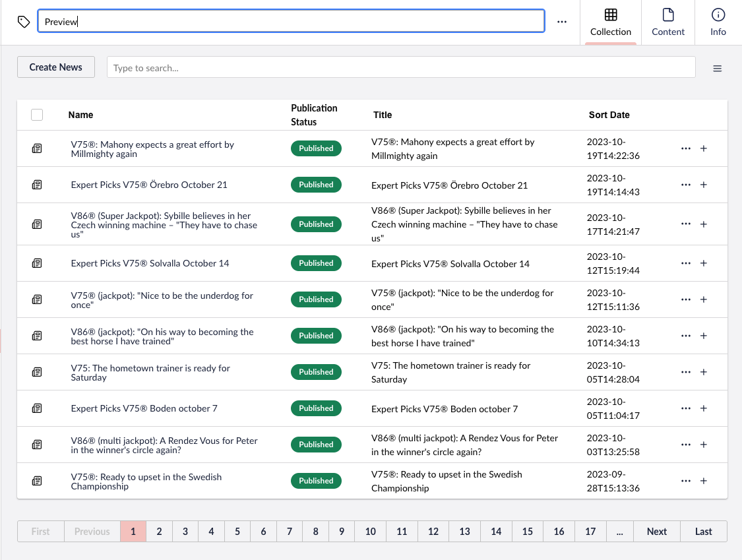Click the news icon for the underdog jackpot row

pos(37,299)
